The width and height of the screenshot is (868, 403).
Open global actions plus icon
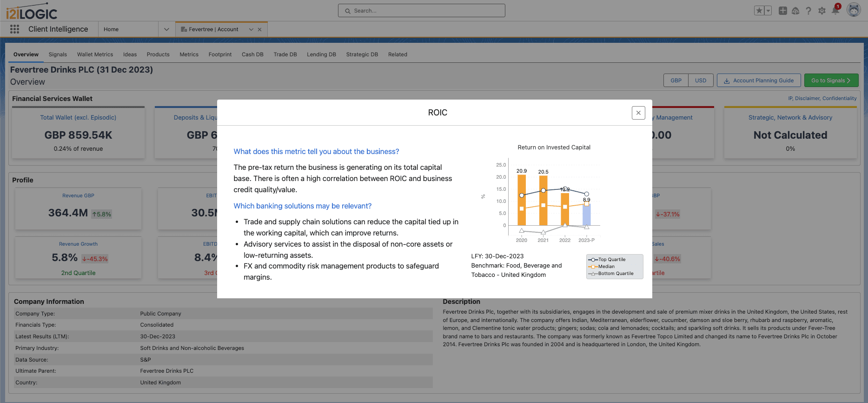coord(783,11)
